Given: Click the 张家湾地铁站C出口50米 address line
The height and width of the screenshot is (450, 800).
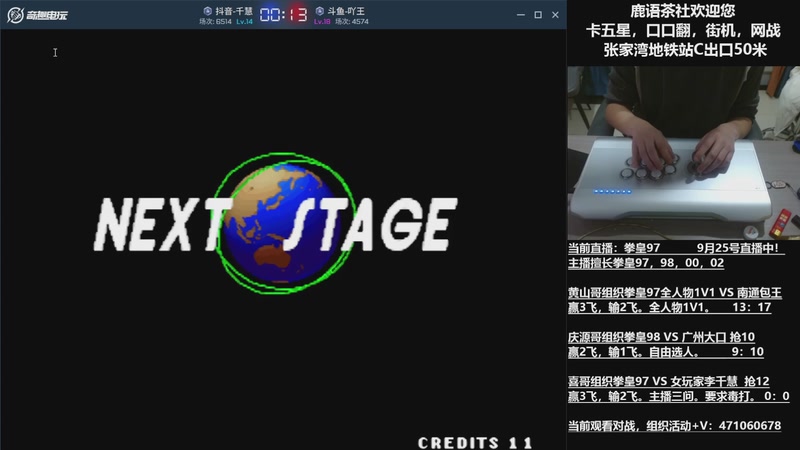Looking at the screenshot, I should [685, 50].
